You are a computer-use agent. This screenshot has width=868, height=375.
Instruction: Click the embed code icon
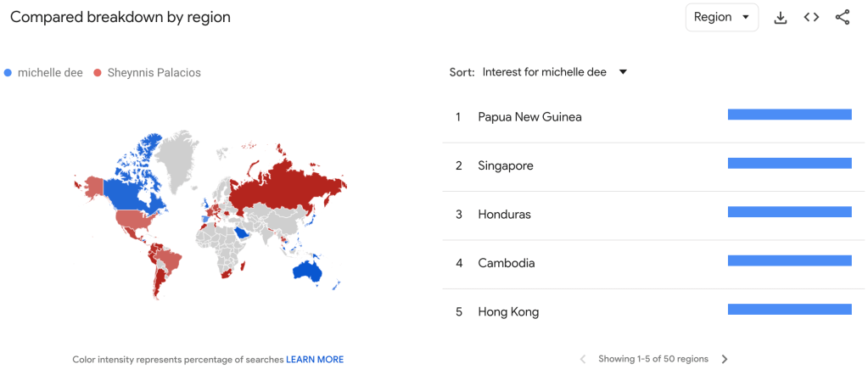point(811,18)
